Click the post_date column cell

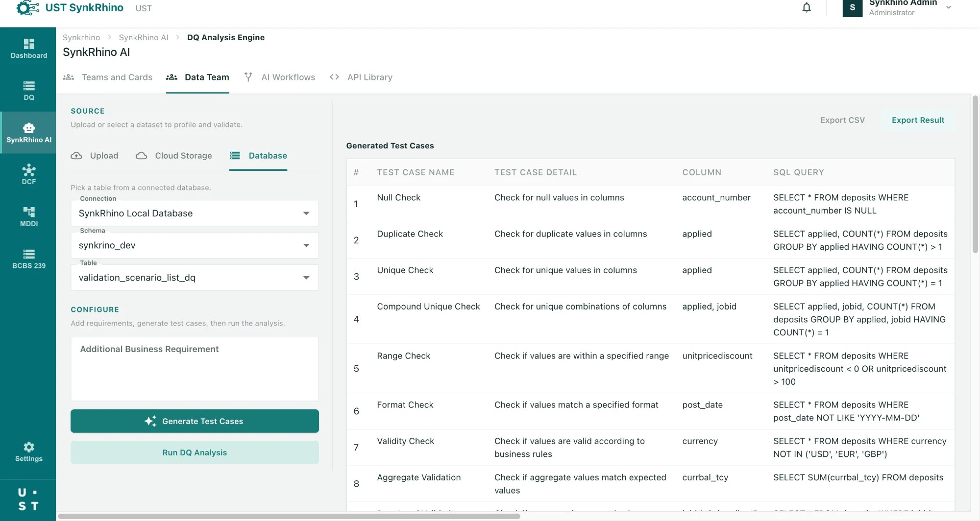[702, 405]
